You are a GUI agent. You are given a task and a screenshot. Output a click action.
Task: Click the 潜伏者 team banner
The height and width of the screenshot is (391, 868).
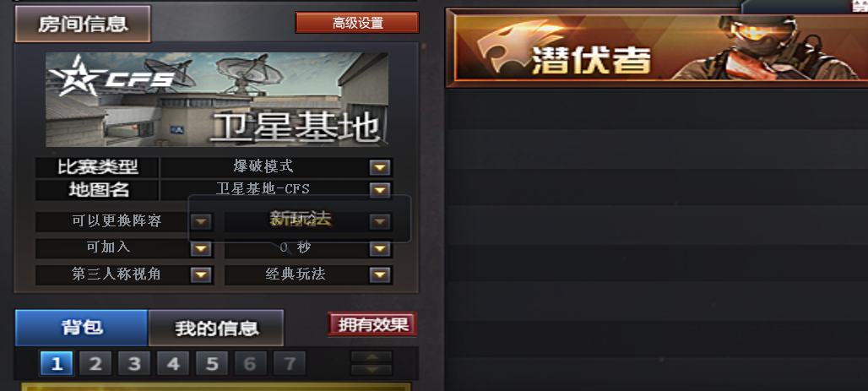point(657,48)
